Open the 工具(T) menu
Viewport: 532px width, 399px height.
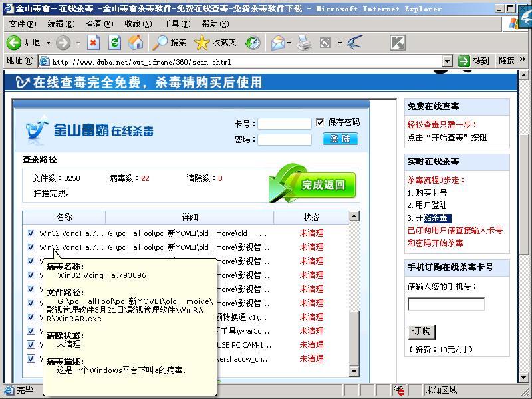tap(177, 24)
